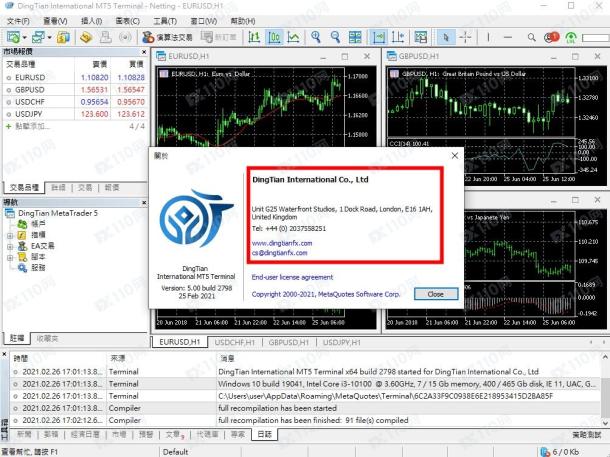Viewport: 610px width, 457px height.
Task: Switch to the GBPUSD,H1 chart tab
Action: (288, 342)
